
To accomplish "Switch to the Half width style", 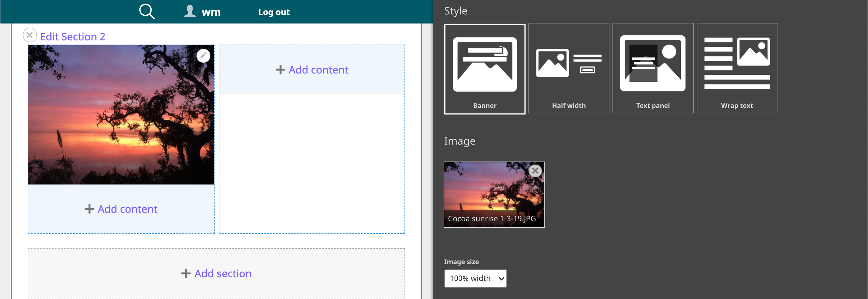I will 569,68.
